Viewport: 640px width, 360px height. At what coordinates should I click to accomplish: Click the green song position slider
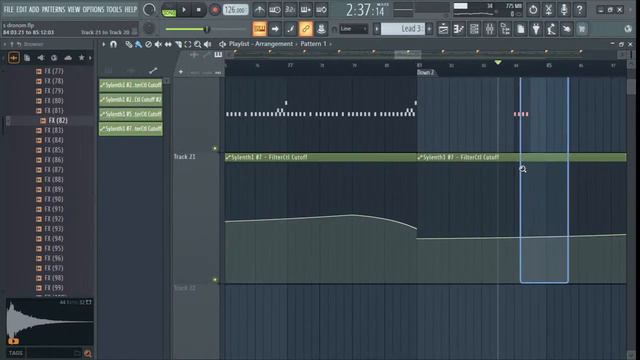point(205,29)
